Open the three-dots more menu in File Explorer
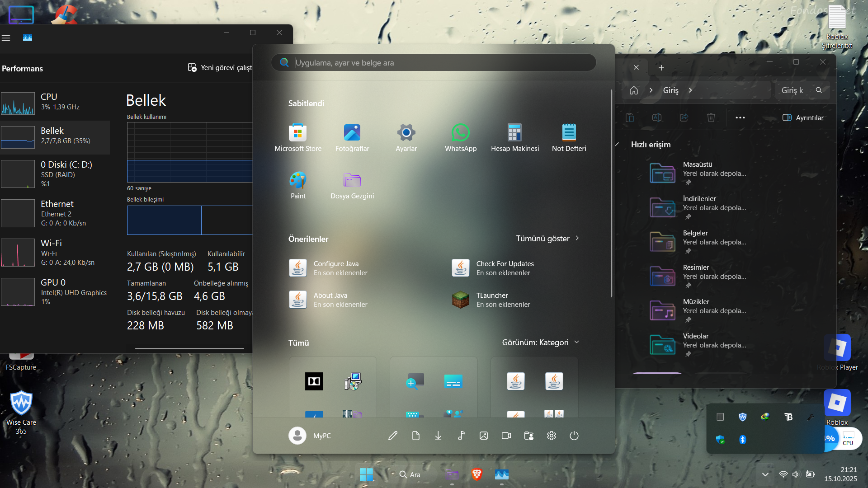Image resolution: width=868 pixels, height=488 pixels. [x=740, y=117]
